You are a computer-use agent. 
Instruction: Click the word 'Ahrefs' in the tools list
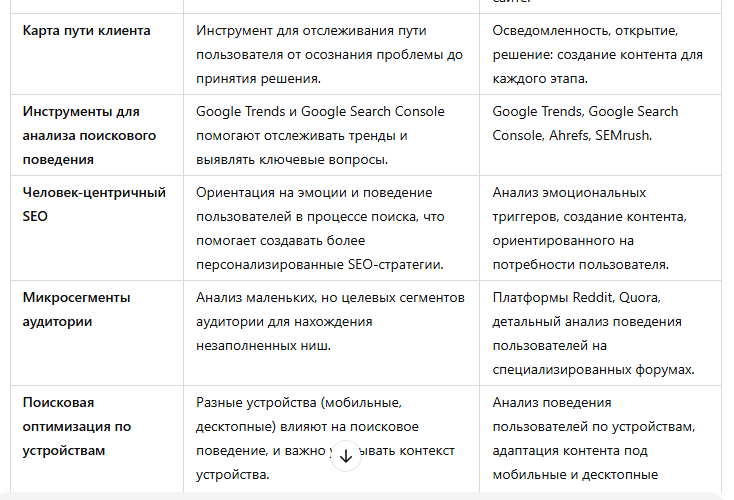pos(564,136)
